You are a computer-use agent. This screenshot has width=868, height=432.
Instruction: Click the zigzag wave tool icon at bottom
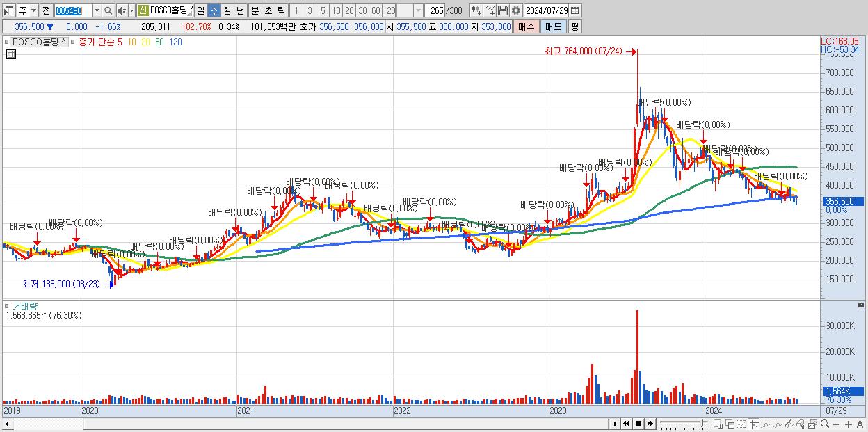click(x=778, y=424)
